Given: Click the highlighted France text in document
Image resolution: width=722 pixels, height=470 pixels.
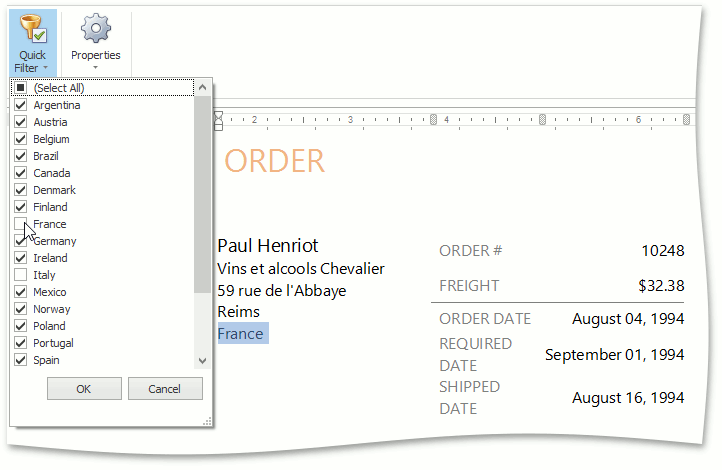Looking at the screenshot, I should 240,334.
